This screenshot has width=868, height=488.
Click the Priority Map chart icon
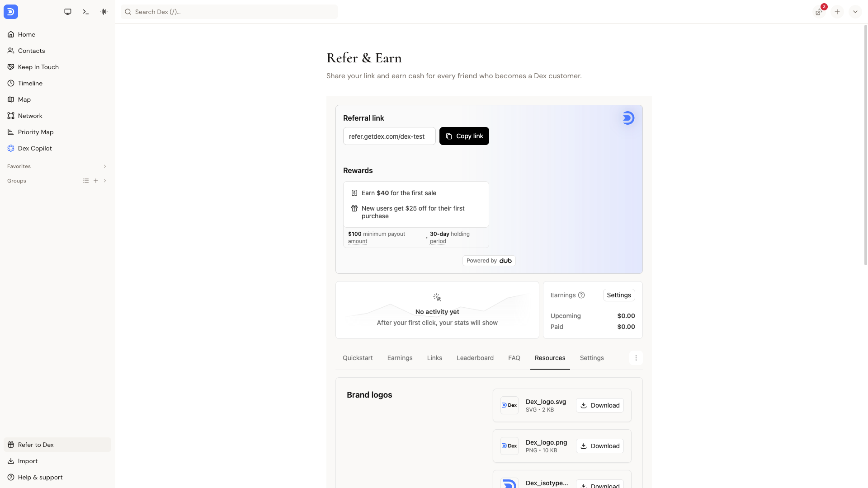point(11,132)
